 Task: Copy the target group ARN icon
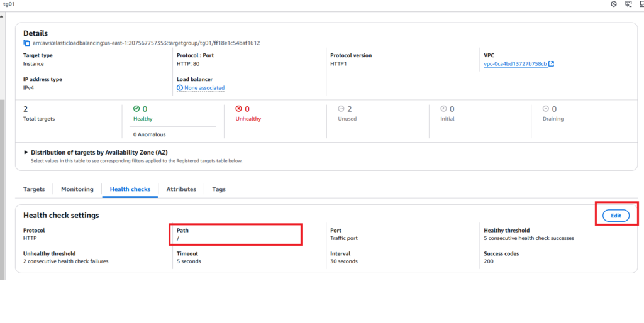click(x=26, y=43)
